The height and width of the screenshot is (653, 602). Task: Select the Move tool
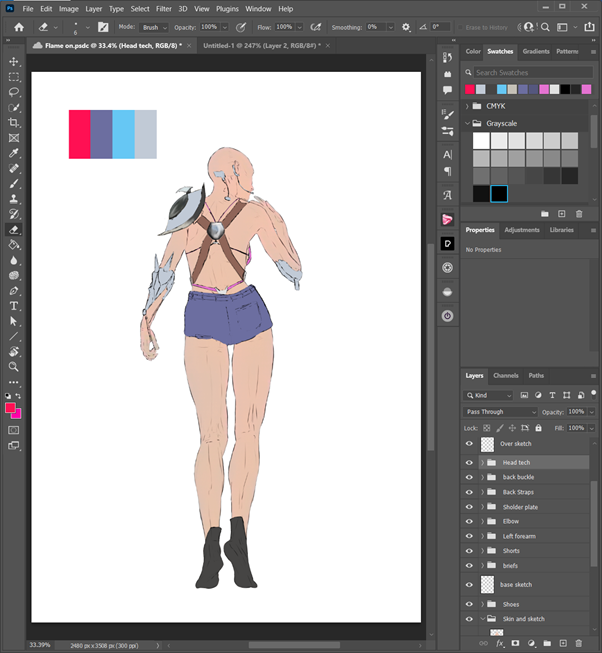pyautogui.click(x=14, y=62)
